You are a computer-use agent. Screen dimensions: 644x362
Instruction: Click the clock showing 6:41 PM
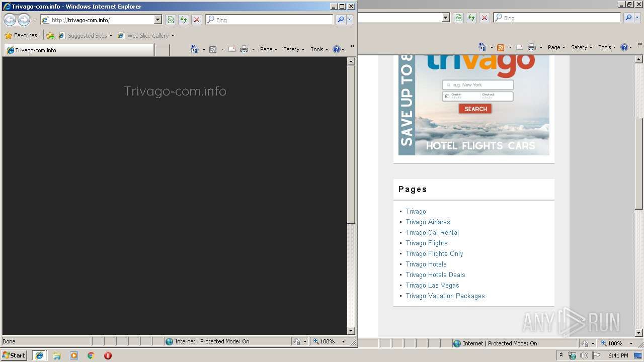[618, 355]
